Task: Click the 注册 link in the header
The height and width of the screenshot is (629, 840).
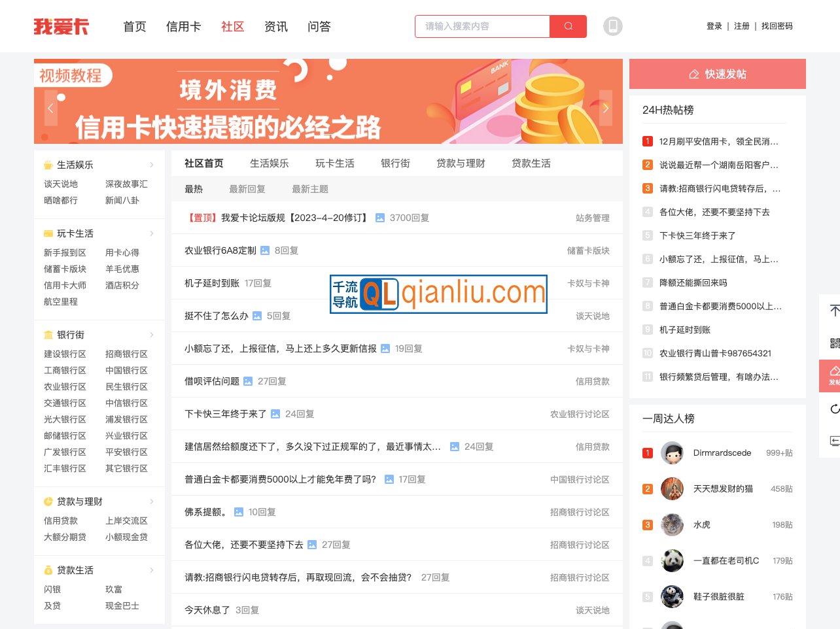Action: [x=742, y=26]
